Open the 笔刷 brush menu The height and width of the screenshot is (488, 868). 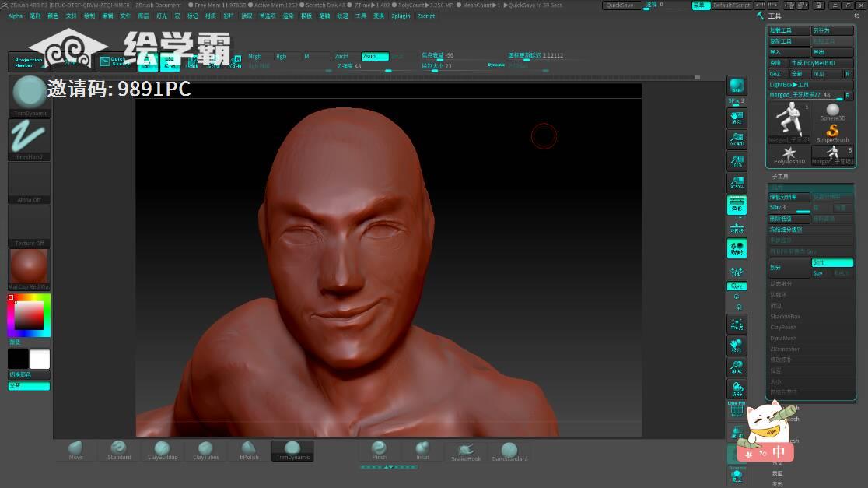coord(36,16)
